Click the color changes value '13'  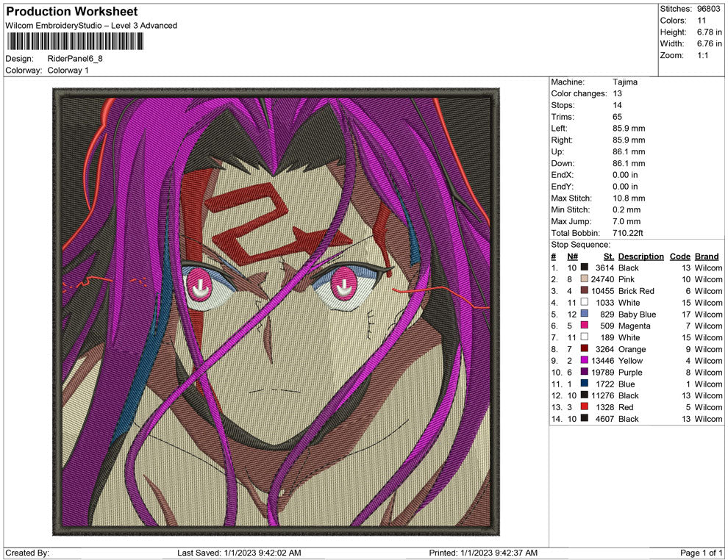click(x=617, y=94)
